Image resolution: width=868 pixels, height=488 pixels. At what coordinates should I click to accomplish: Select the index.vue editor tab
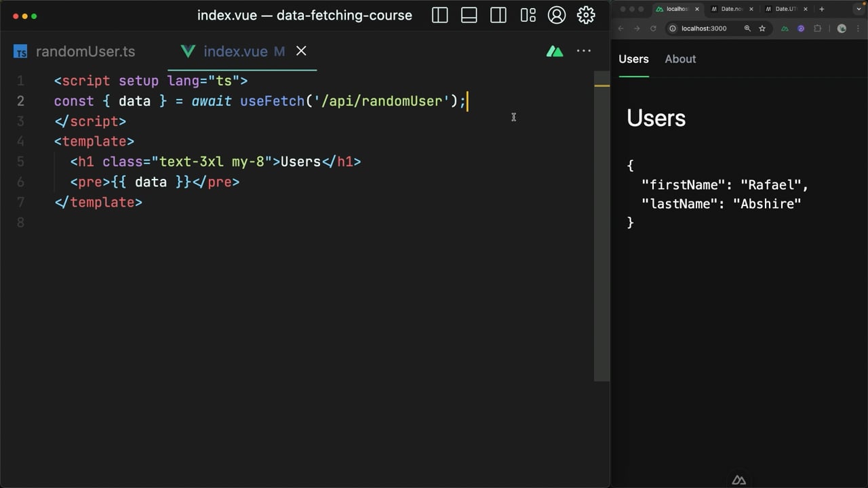[x=235, y=52]
